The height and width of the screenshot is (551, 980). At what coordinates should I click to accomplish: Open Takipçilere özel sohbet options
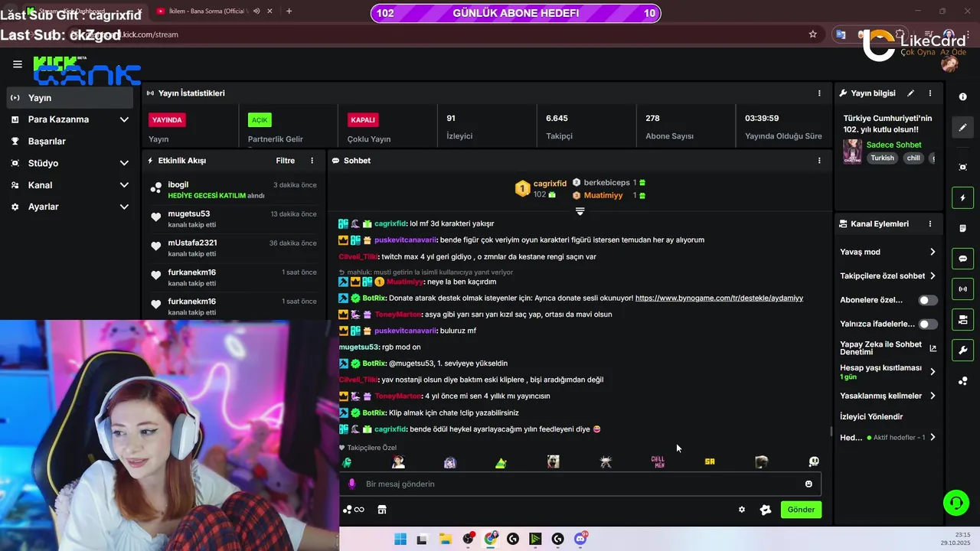[932, 276]
